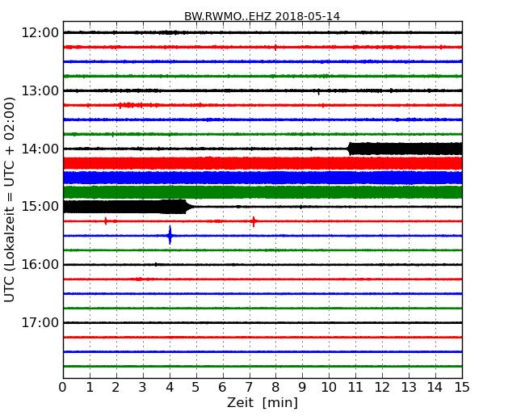Select x-axis tick label 14
525x420 pixels.
coord(435,388)
